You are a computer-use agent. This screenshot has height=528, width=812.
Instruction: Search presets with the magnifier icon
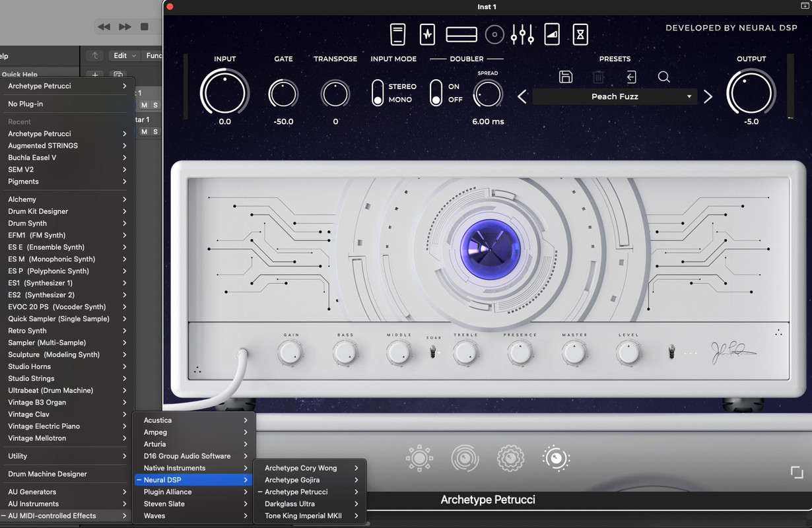[664, 77]
